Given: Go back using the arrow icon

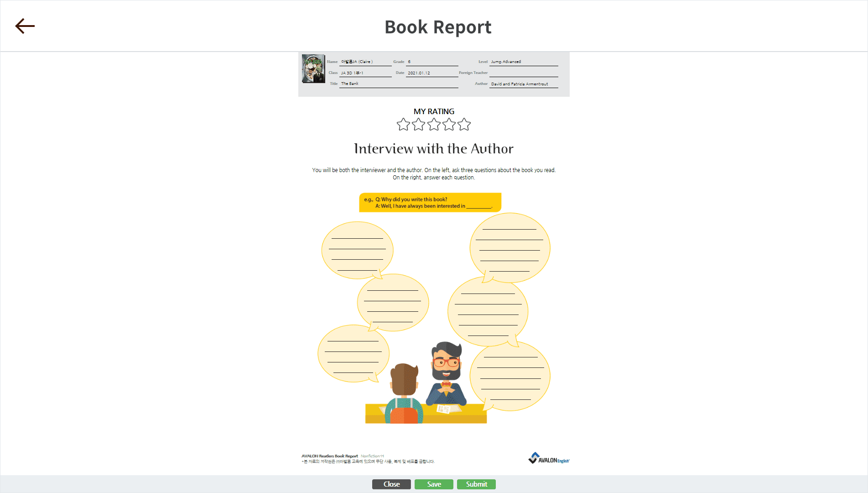Looking at the screenshot, I should tap(25, 26).
